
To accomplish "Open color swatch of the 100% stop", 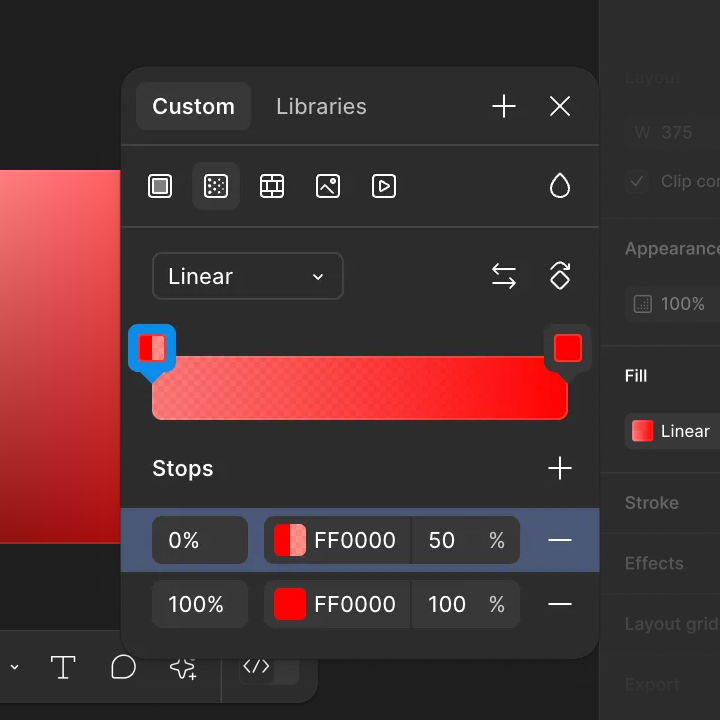I will [x=290, y=604].
